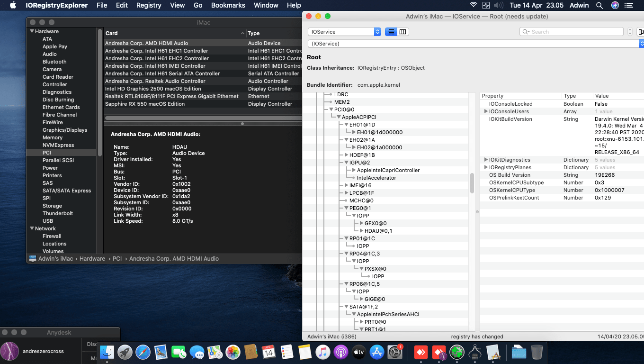Click the Wi-Fi status icon

(x=474, y=5)
